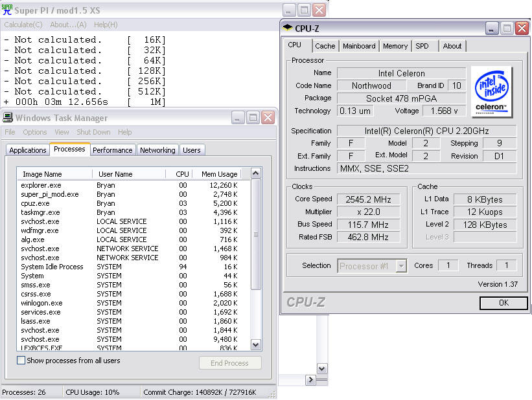Open File menu in Task Manager

10,132
